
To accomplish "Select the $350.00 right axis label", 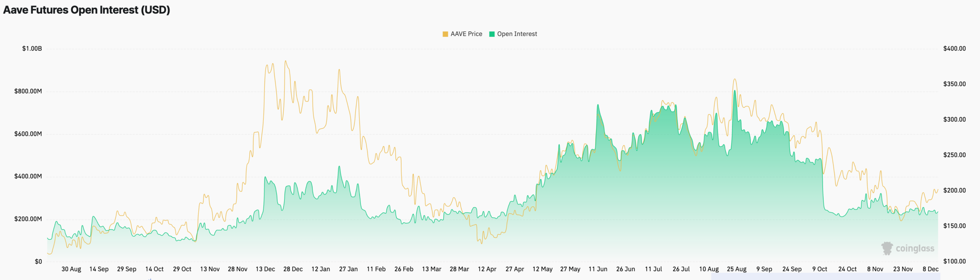I will (954, 84).
